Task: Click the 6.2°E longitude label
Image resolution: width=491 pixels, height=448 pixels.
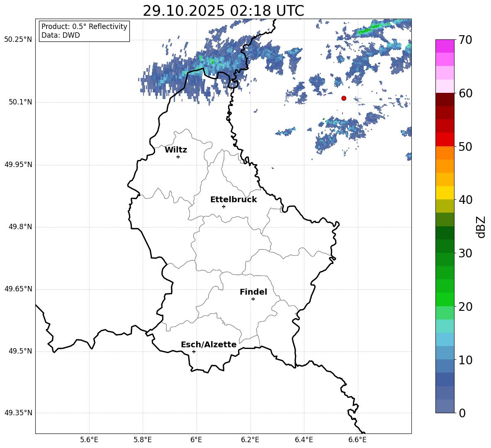Action: click(250, 440)
